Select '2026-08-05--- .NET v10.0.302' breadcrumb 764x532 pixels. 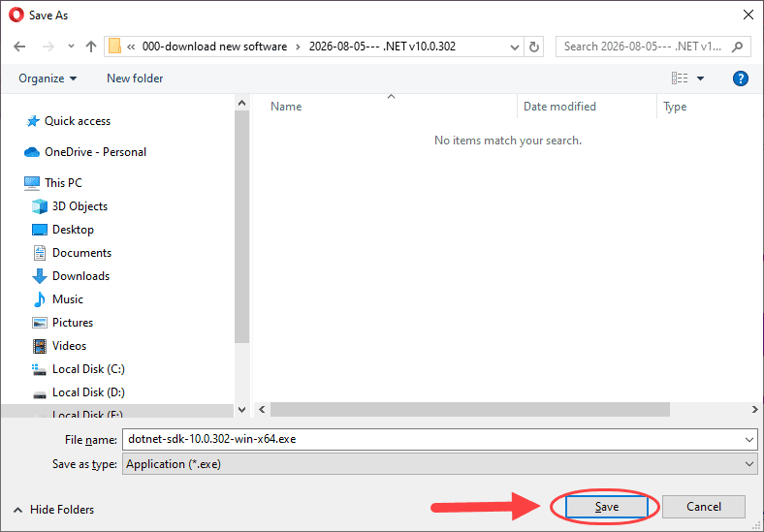(382, 47)
